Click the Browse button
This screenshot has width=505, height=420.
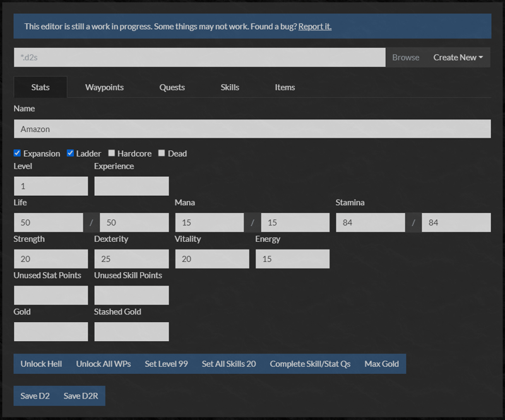(x=406, y=57)
